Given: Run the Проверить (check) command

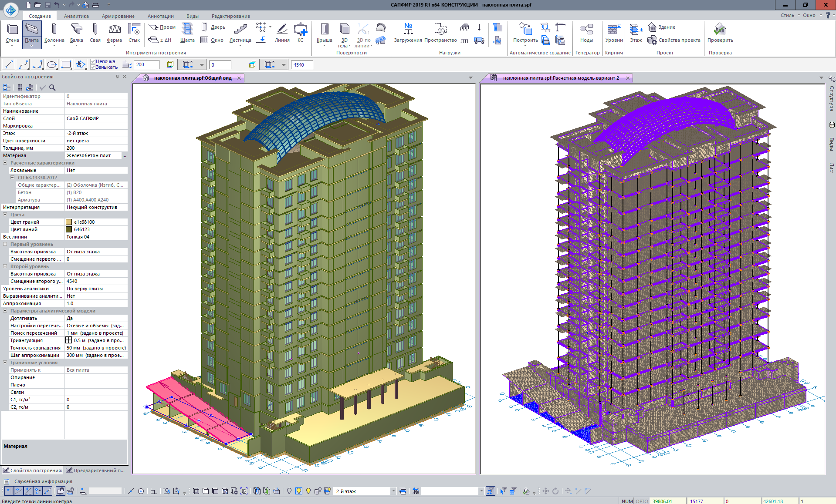Looking at the screenshot, I should point(720,33).
